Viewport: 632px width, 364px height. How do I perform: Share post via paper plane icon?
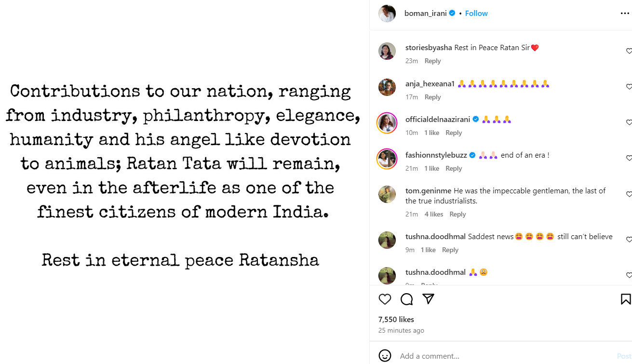pyautogui.click(x=429, y=299)
